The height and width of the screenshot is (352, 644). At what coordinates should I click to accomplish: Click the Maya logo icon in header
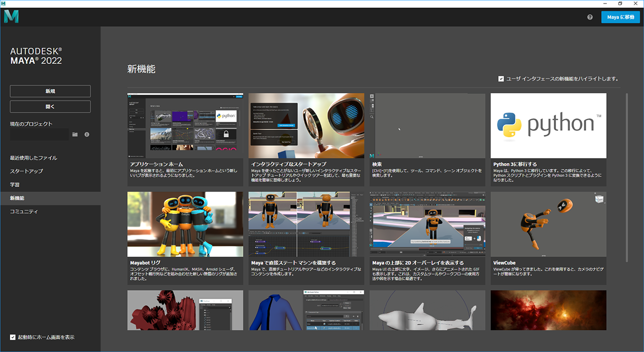[11, 17]
